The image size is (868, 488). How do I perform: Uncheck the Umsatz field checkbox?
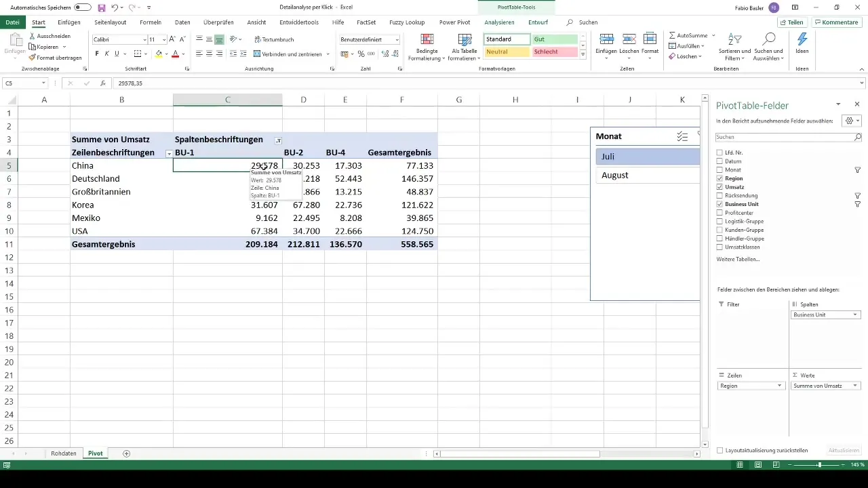click(x=719, y=187)
